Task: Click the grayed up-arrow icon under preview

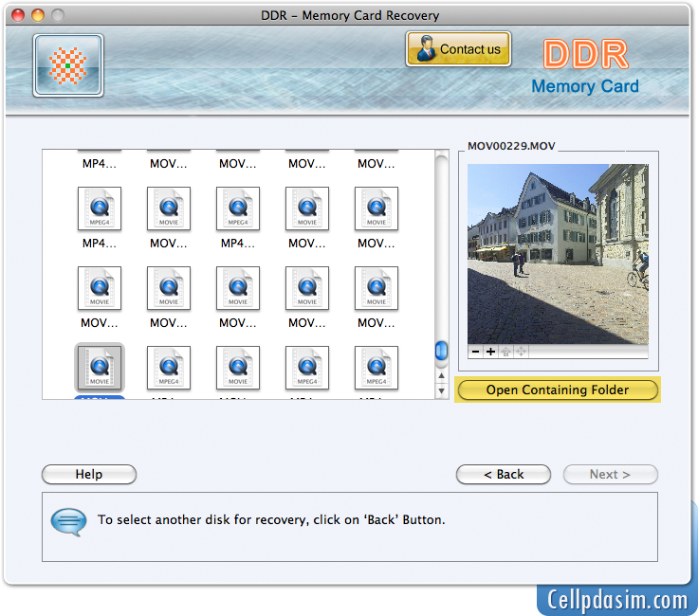Action: coord(505,352)
